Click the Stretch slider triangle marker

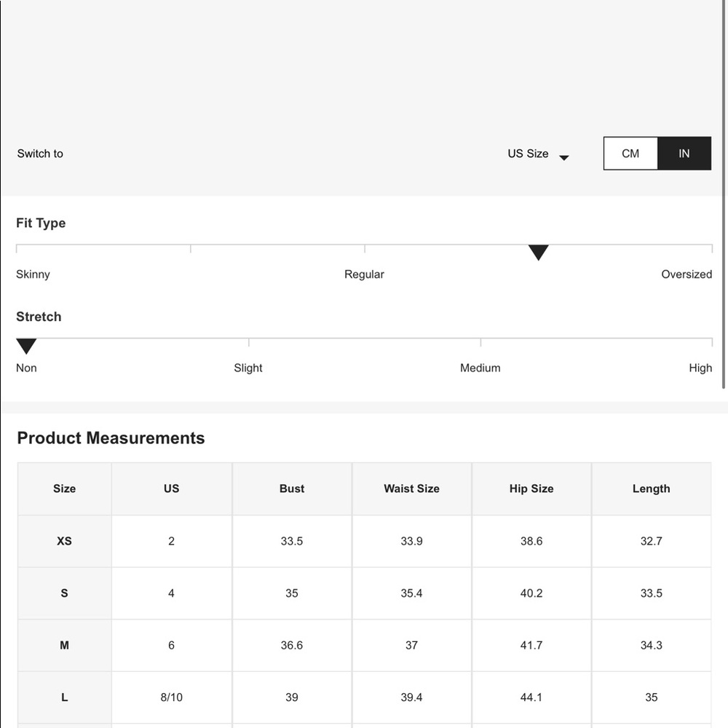pos(26,347)
